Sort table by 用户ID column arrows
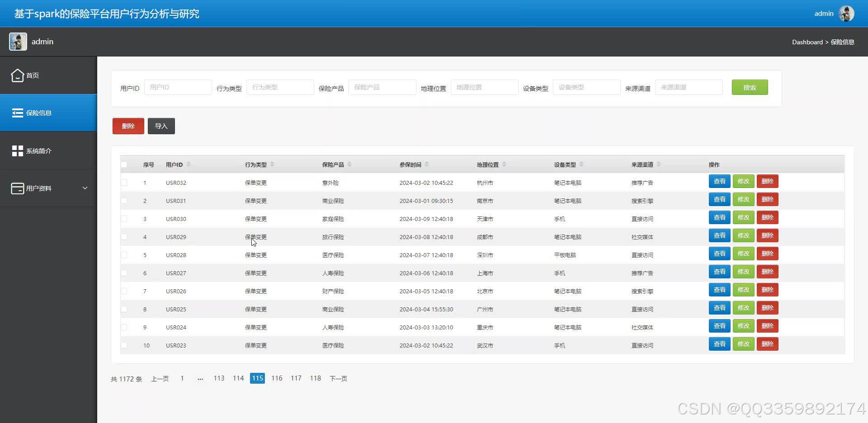The image size is (868, 423). (x=189, y=164)
